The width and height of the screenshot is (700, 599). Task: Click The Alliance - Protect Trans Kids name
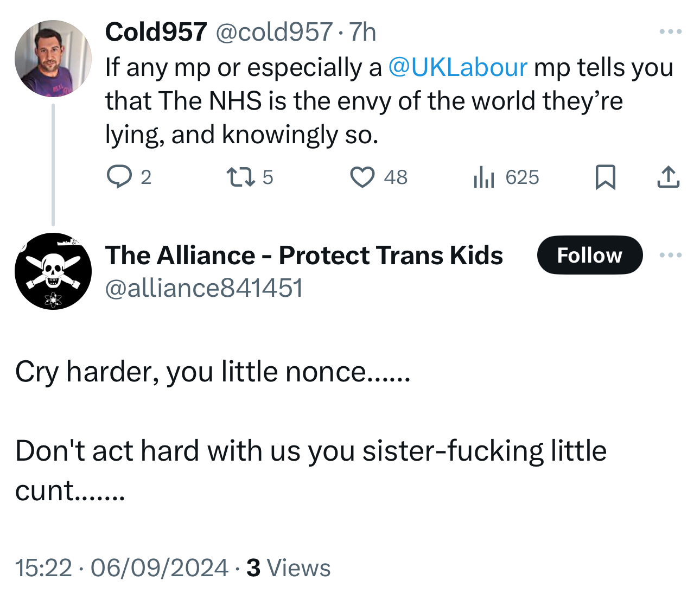pyautogui.click(x=304, y=255)
